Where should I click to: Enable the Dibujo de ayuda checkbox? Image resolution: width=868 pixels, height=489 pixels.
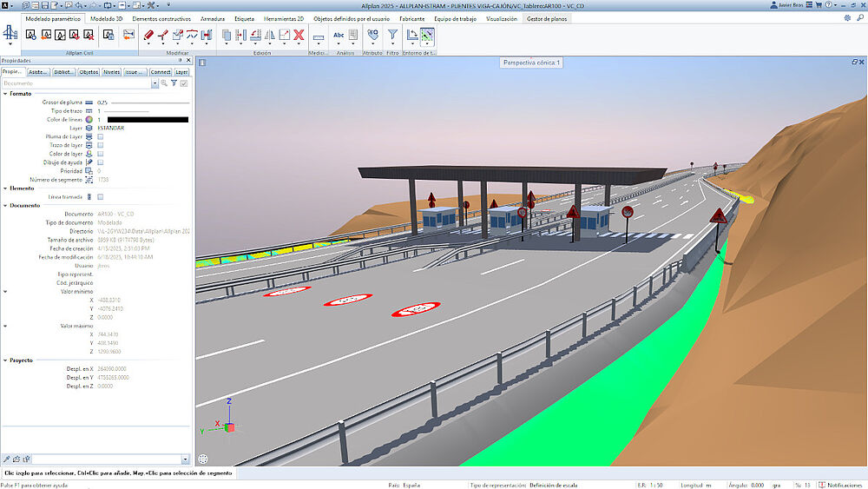pos(101,162)
